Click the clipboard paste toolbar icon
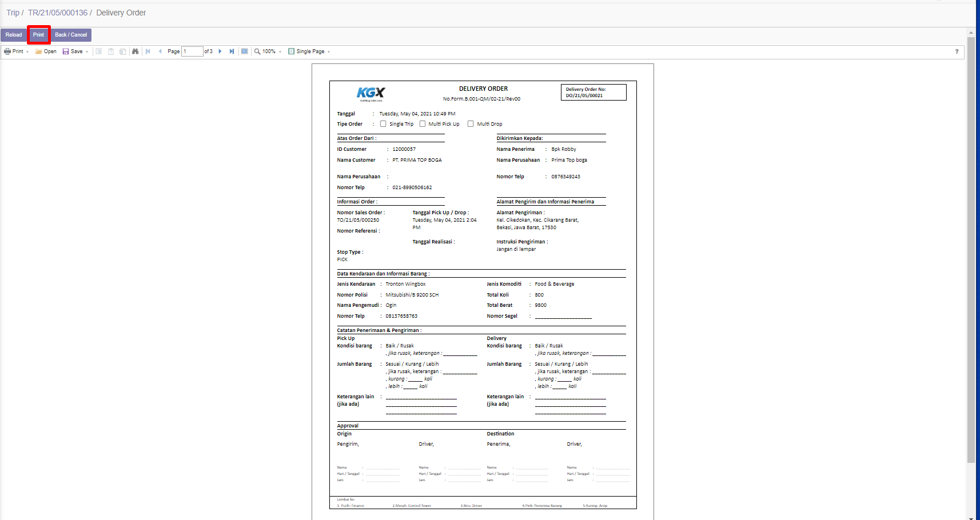980x520 pixels. (111, 51)
